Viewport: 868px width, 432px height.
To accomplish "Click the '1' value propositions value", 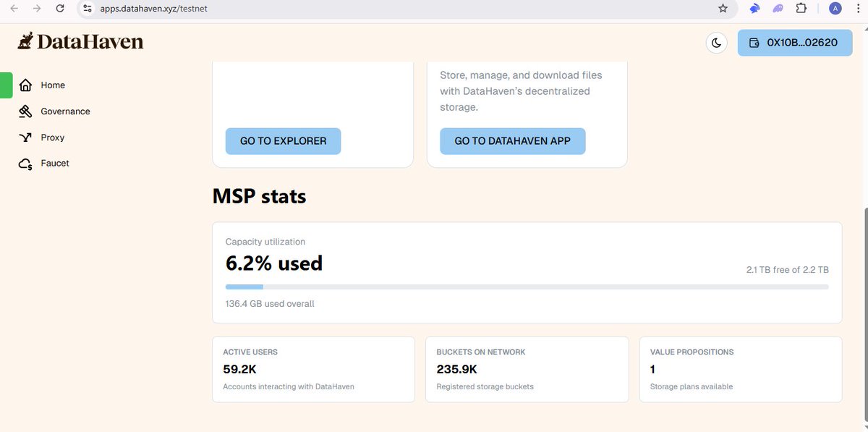I will point(653,369).
